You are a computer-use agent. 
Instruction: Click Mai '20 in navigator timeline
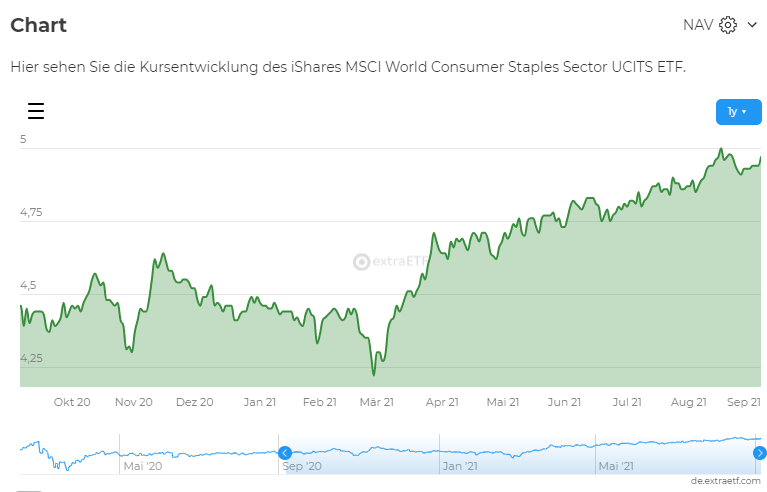[x=142, y=465]
